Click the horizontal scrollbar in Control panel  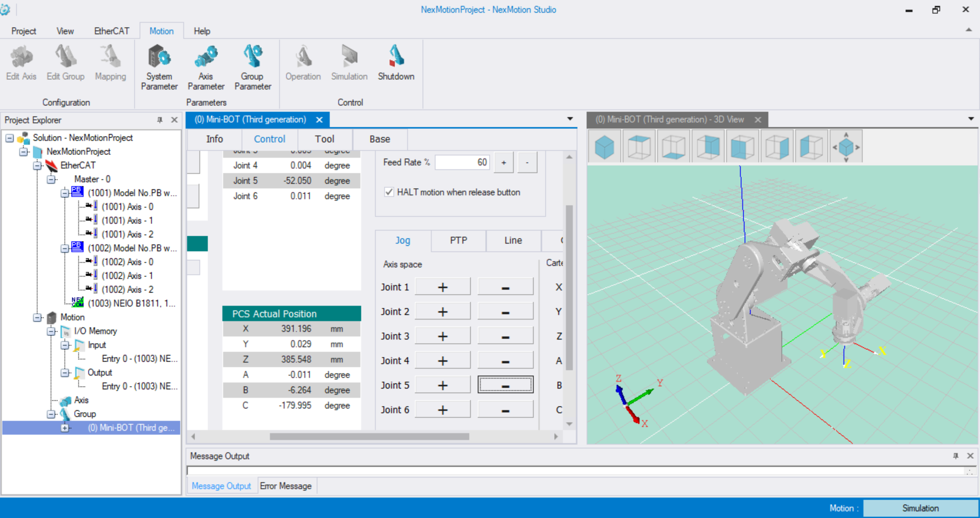tap(369, 437)
